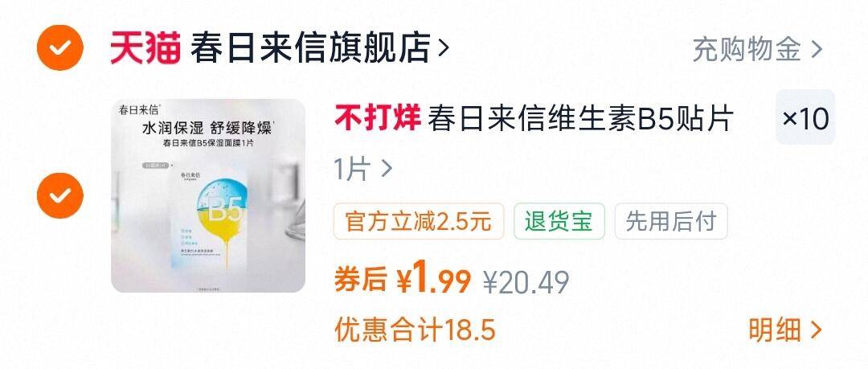Viewport: 868px width, 369px height.
Task: Tap the 先用后付 tag
Action: pyautogui.click(x=671, y=222)
